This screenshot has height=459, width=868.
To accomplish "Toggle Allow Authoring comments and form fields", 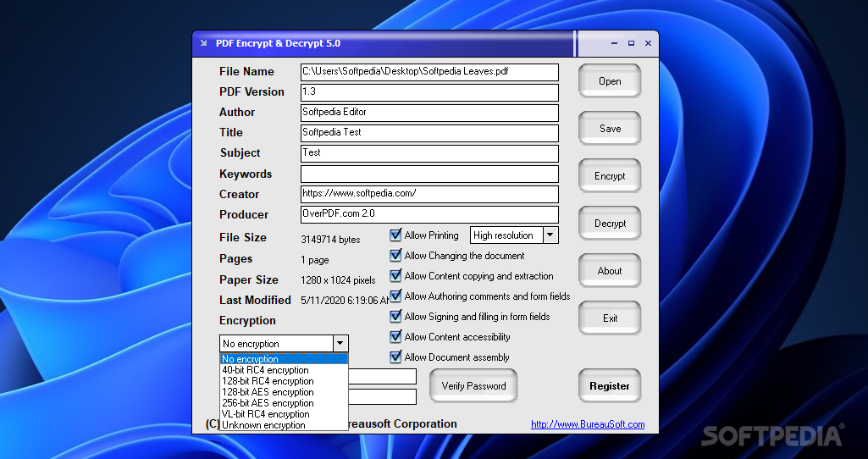I will click(395, 296).
